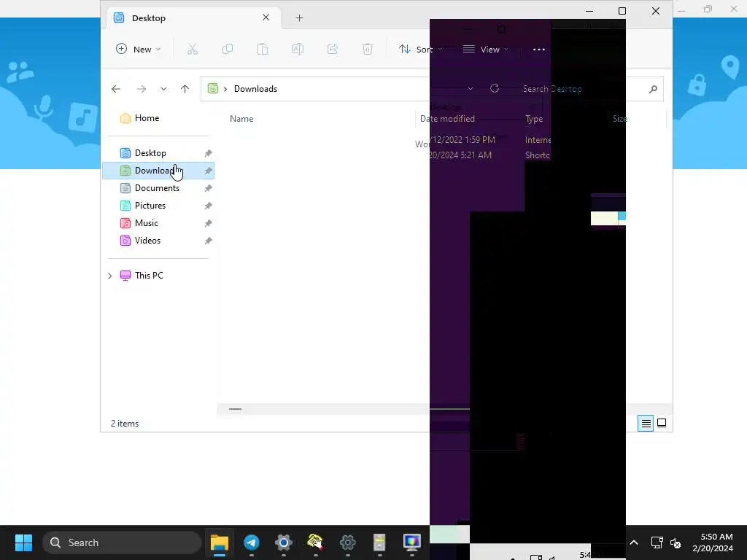The image size is (747, 560).
Task: Go up one folder level
Action: coord(185,89)
